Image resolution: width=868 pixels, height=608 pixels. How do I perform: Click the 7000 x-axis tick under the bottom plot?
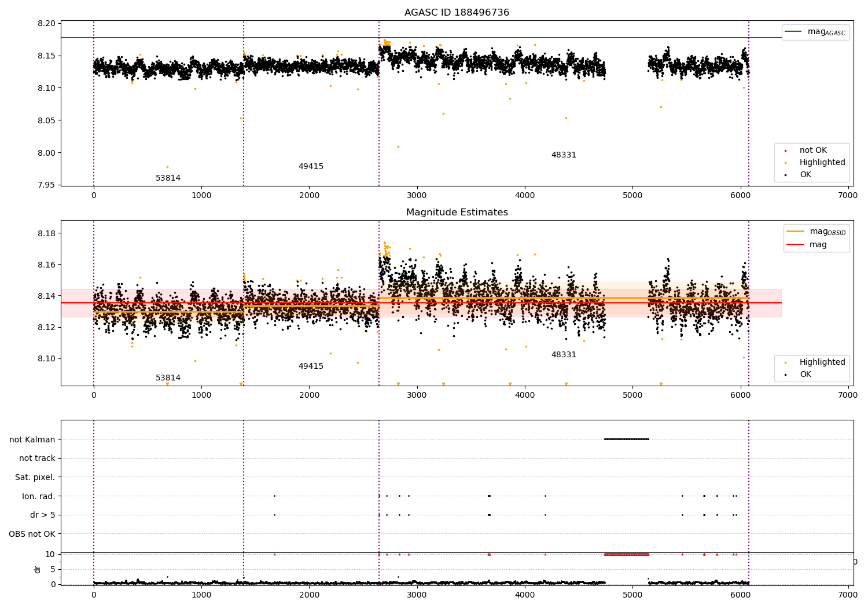point(848,595)
